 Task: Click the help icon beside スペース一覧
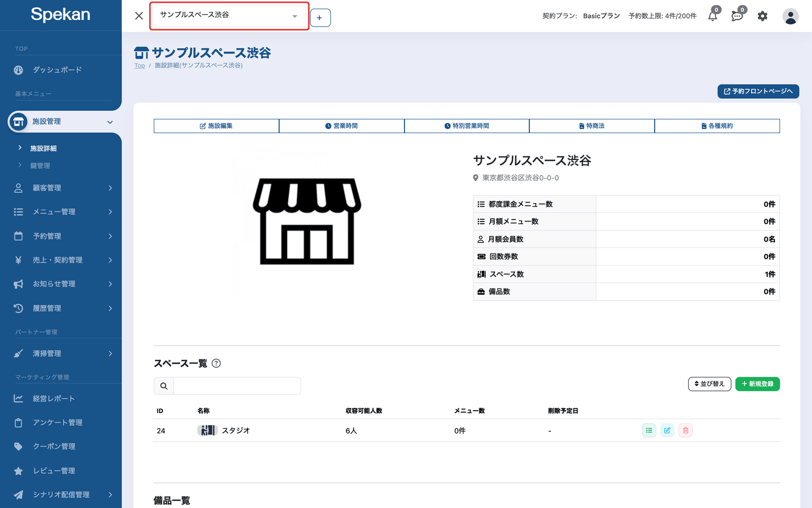point(216,363)
